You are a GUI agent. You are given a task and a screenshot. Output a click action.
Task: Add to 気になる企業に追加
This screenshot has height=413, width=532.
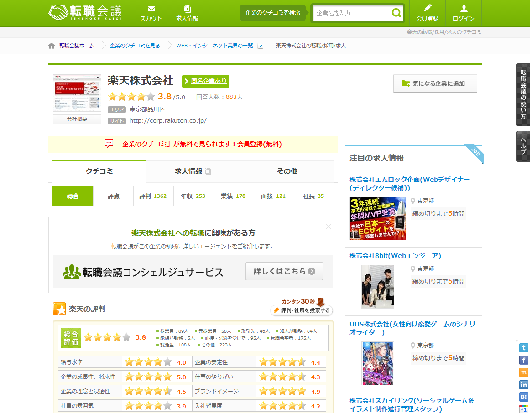point(435,83)
